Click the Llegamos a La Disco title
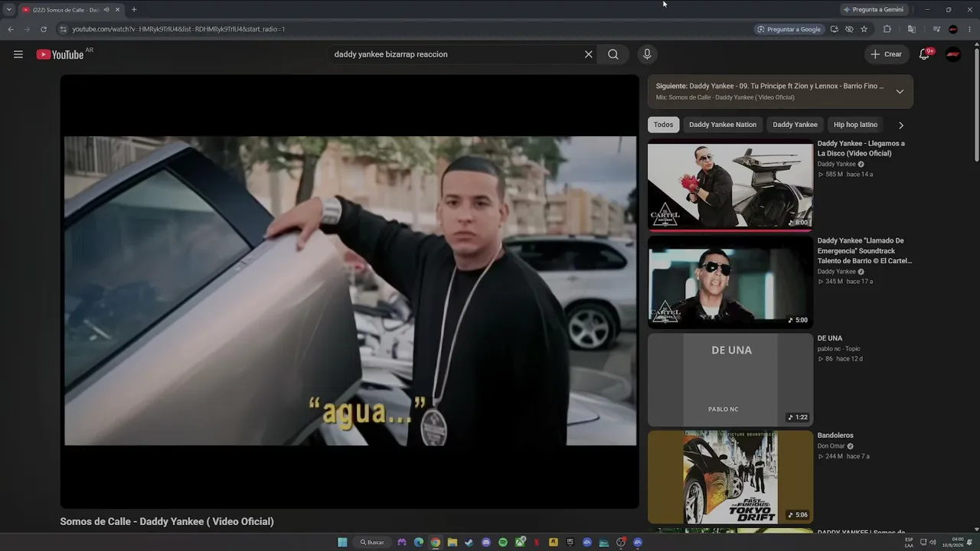This screenshot has width=980, height=551. click(861, 148)
